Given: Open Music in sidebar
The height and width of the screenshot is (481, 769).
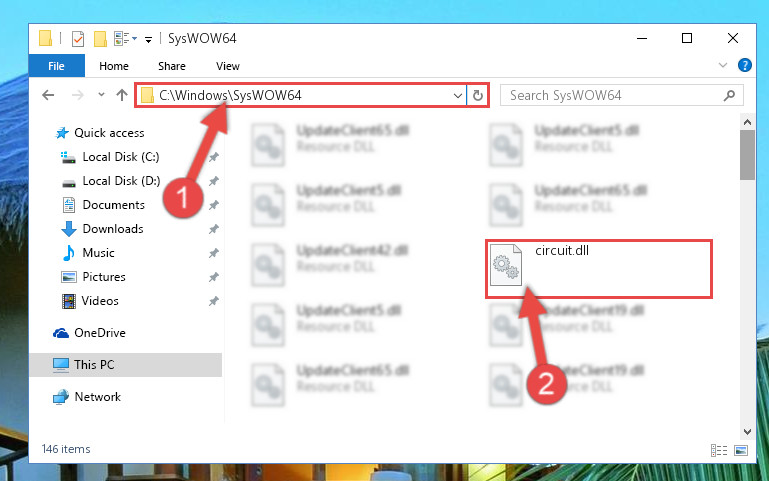Looking at the screenshot, I should pos(98,253).
